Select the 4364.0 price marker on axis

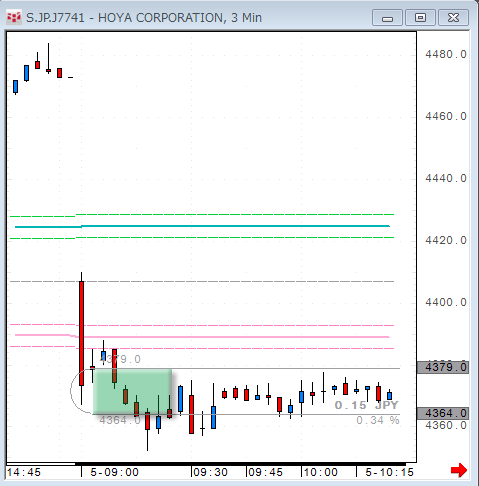click(x=443, y=413)
